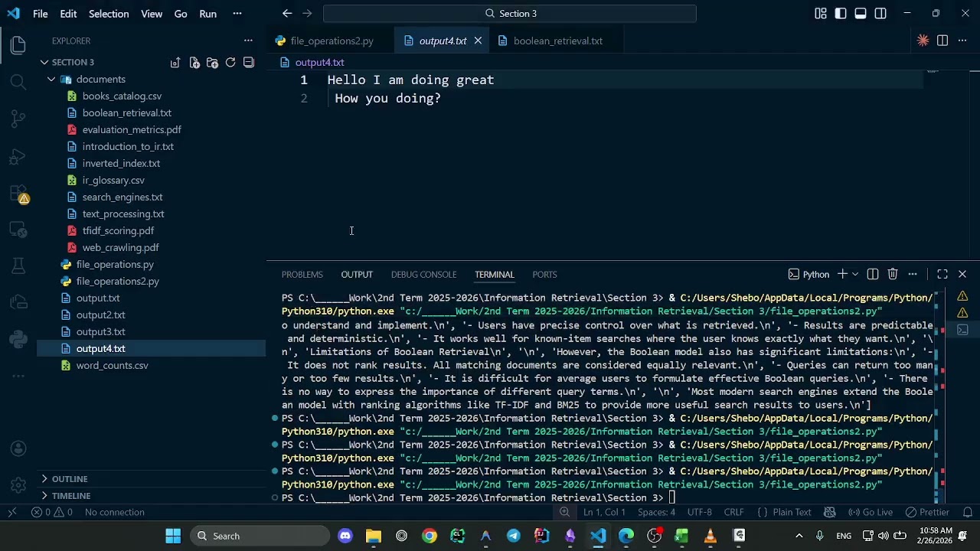This screenshot has width=980, height=551.
Task: Open the Manage gear icon
Action: pos(18,485)
